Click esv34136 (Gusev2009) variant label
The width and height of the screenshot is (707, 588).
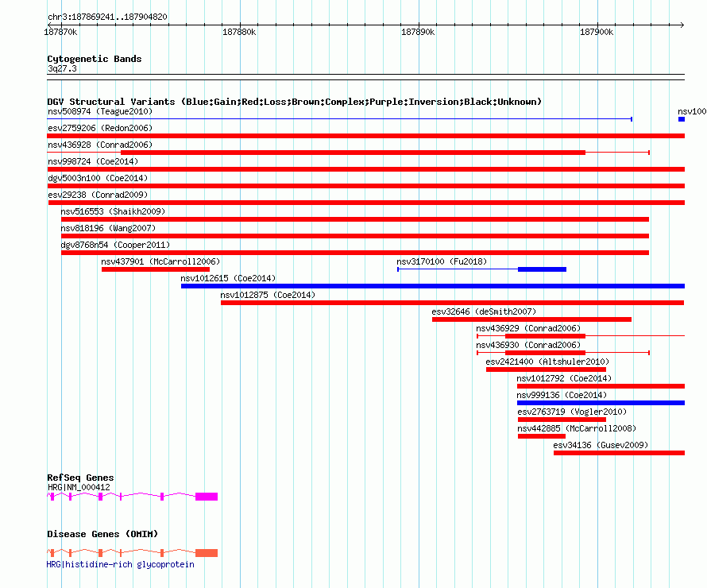pos(601,445)
